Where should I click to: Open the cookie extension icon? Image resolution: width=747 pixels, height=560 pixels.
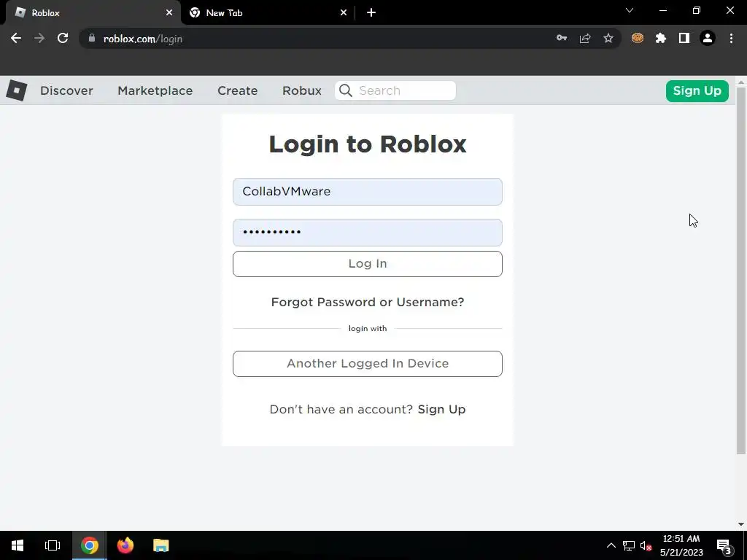tap(638, 38)
